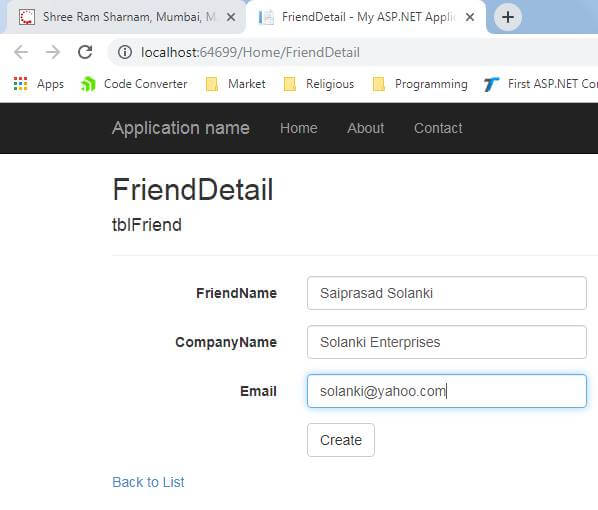Image resolution: width=598 pixels, height=510 pixels.
Task: Open a new tab with plus icon
Action: [507, 17]
